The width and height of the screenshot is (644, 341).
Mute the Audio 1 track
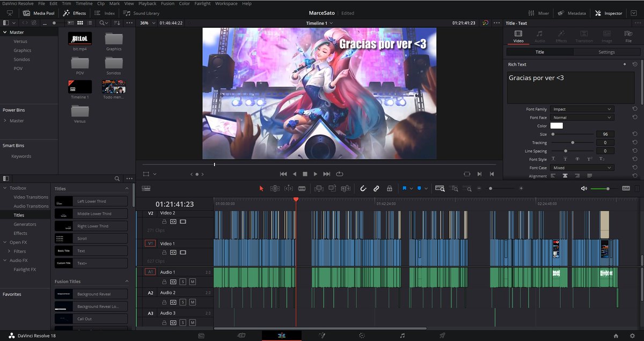[x=192, y=281]
